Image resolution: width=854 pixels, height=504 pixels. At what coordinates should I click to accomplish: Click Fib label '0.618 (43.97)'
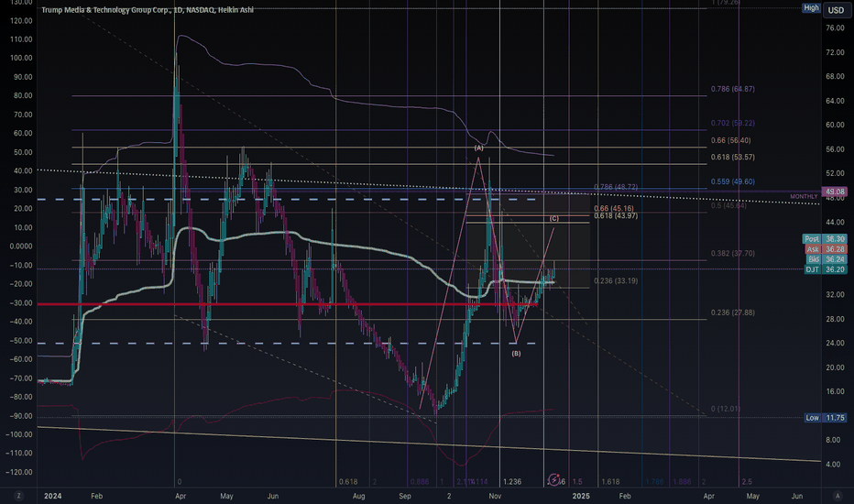pos(616,215)
